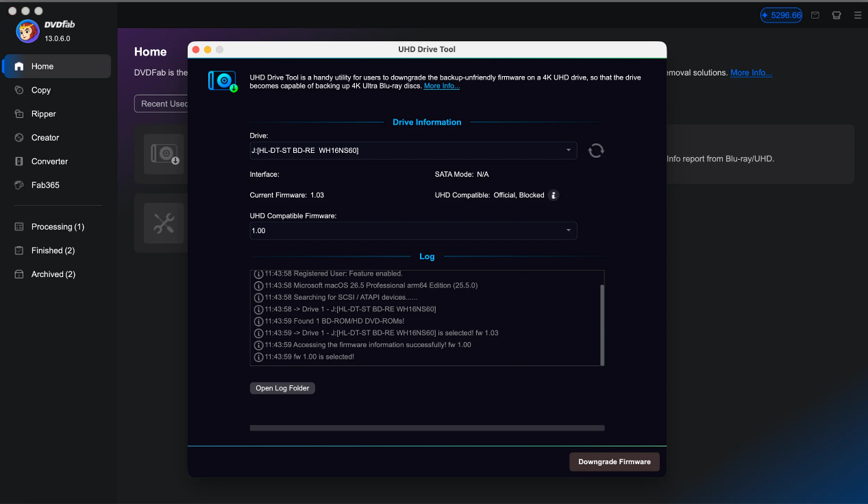The height and width of the screenshot is (504, 868).
Task: Click the shop/store icon in top bar
Action: click(x=836, y=15)
